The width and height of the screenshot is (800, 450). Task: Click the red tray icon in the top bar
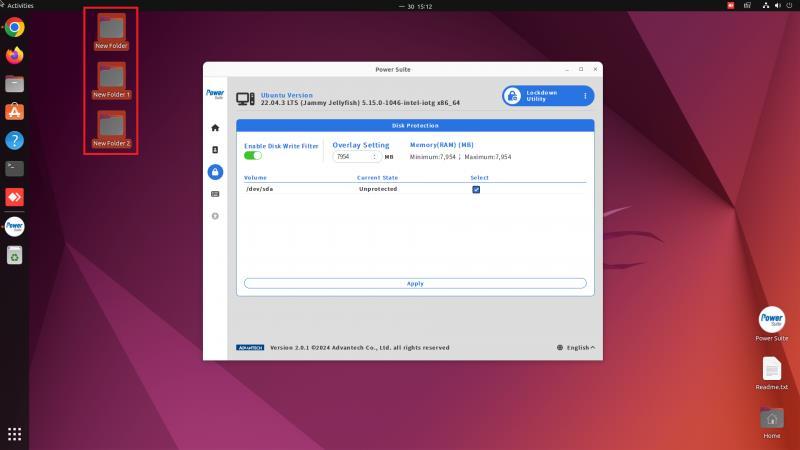[x=731, y=6]
